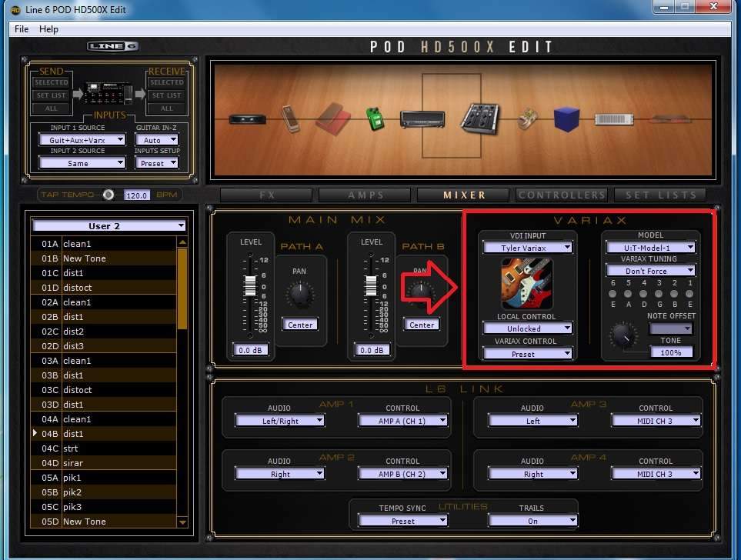Select the red volume pedal block

click(x=333, y=118)
